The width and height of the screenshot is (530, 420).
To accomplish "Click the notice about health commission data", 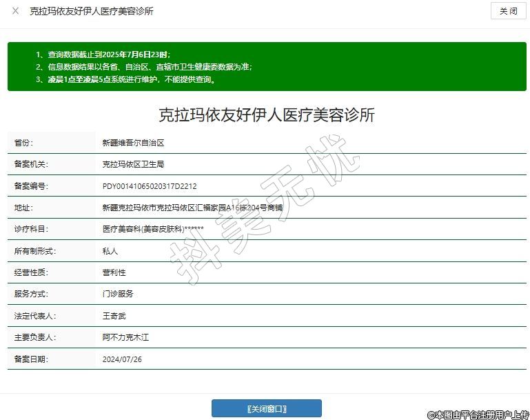I will tap(144, 67).
